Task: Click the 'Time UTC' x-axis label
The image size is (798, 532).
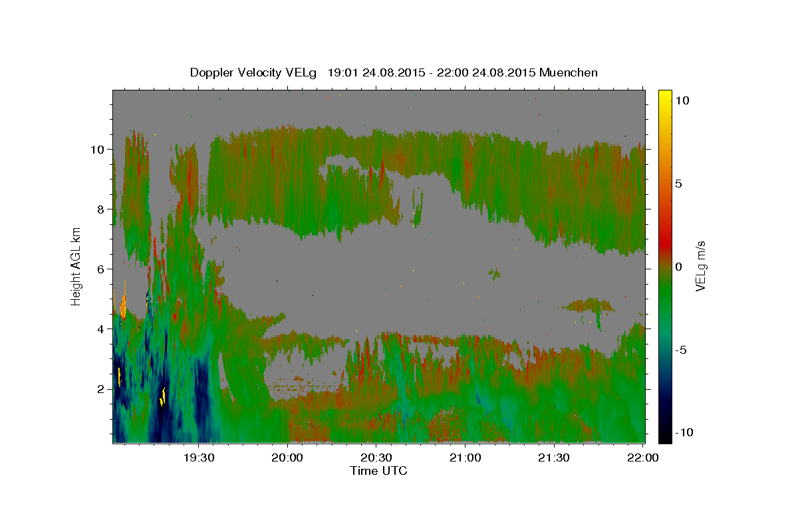Action: (378, 471)
